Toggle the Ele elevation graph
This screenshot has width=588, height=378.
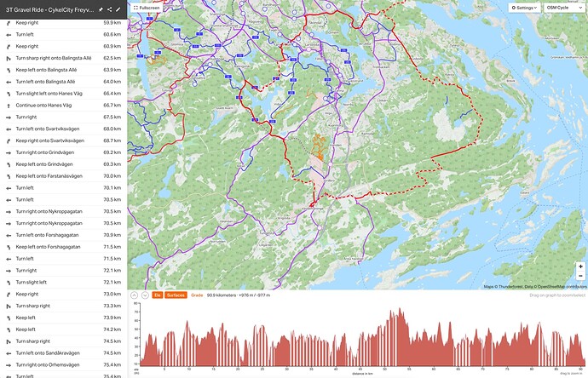(157, 295)
